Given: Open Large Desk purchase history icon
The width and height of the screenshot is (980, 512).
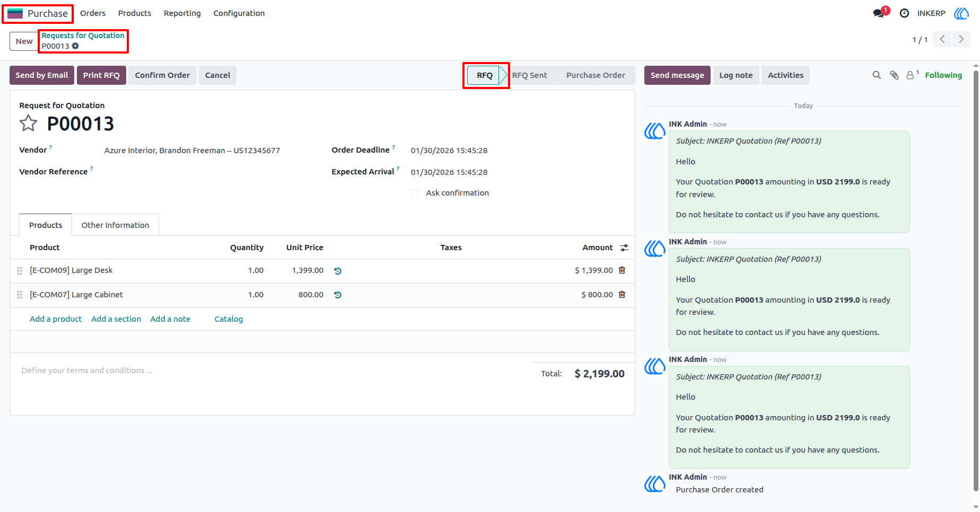Looking at the screenshot, I should (338, 271).
